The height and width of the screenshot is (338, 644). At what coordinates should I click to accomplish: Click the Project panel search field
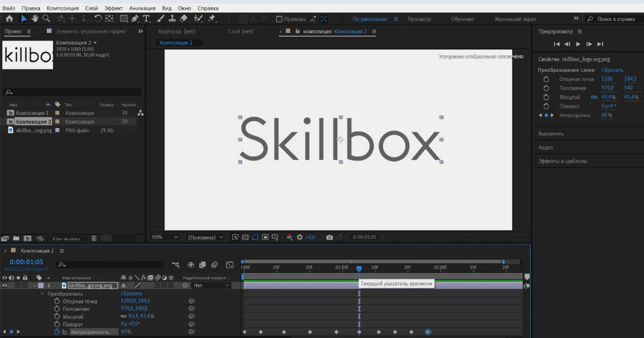[72, 92]
